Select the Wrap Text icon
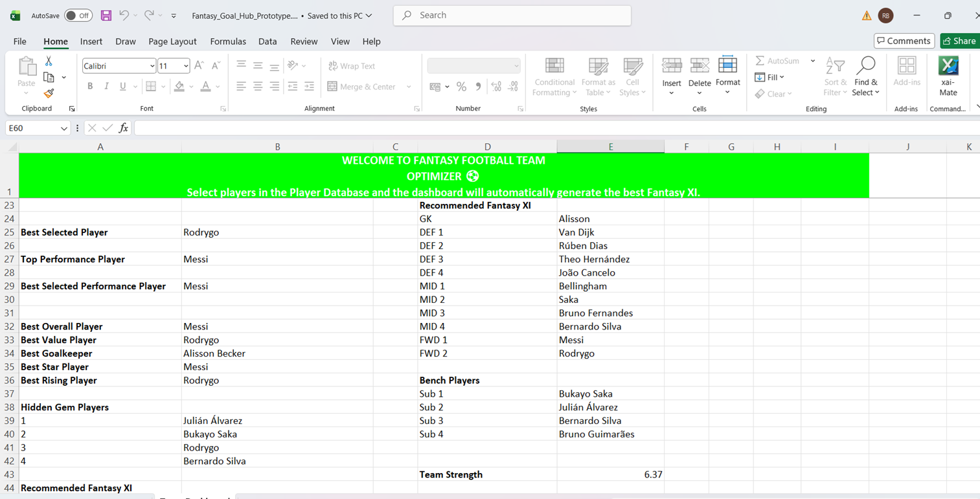The image size is (980, 499). click(x=334, y=65)
